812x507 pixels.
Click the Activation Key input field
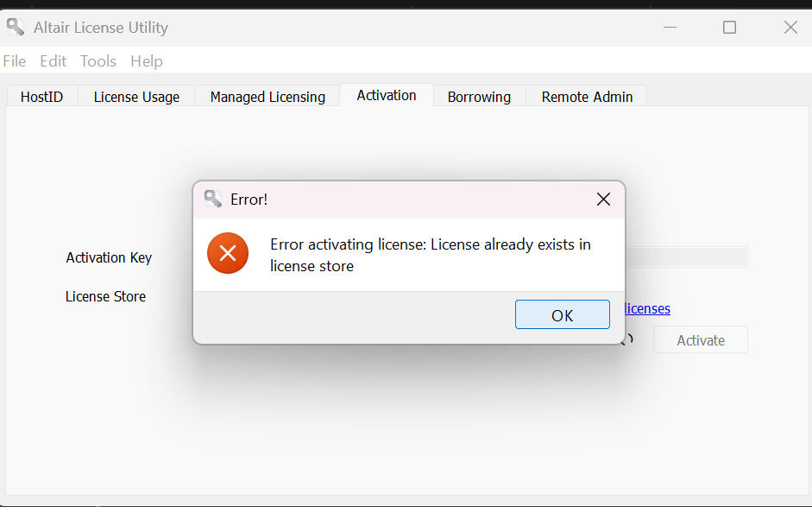pyautogui.click(x=687, y=257)
